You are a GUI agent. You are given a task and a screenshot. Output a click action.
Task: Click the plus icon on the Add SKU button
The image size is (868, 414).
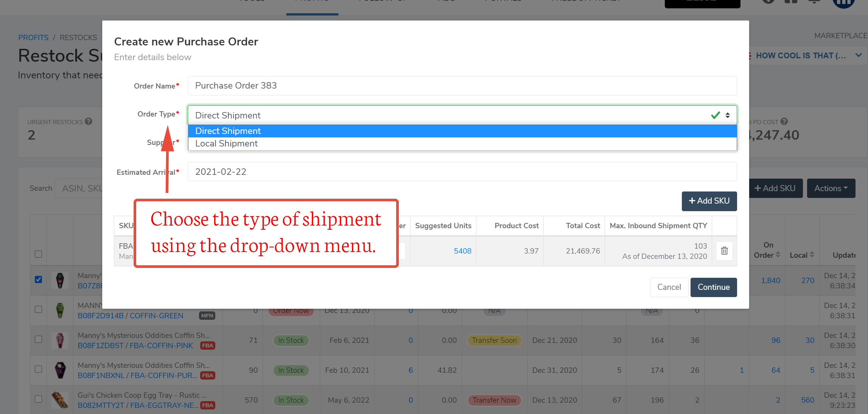point(692,201)
